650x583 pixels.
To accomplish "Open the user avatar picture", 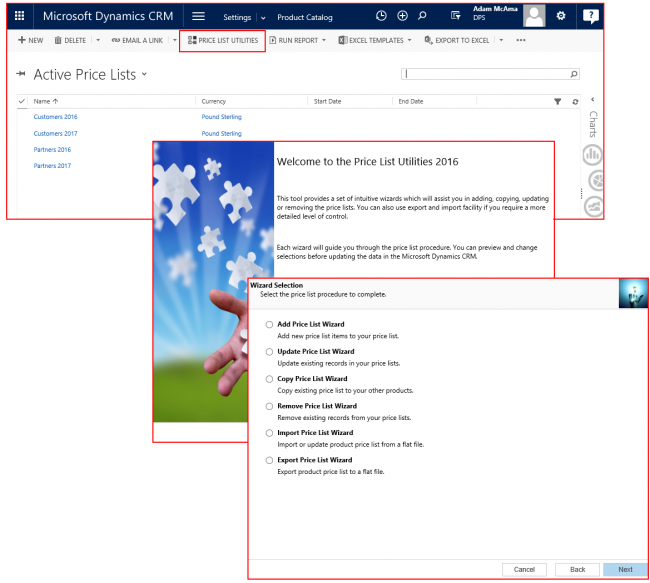I will click(534, 16).
